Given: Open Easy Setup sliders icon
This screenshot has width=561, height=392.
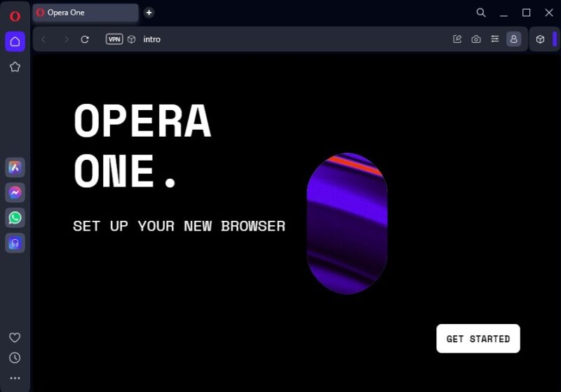Looking at the screenshot, I should (495, 39).
